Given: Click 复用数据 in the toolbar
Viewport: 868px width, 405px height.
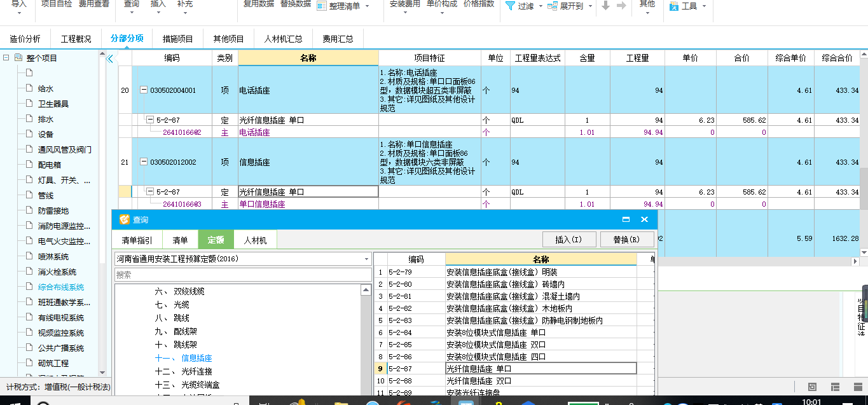Looking at the screenshot, I should click(x=259, y=4).
